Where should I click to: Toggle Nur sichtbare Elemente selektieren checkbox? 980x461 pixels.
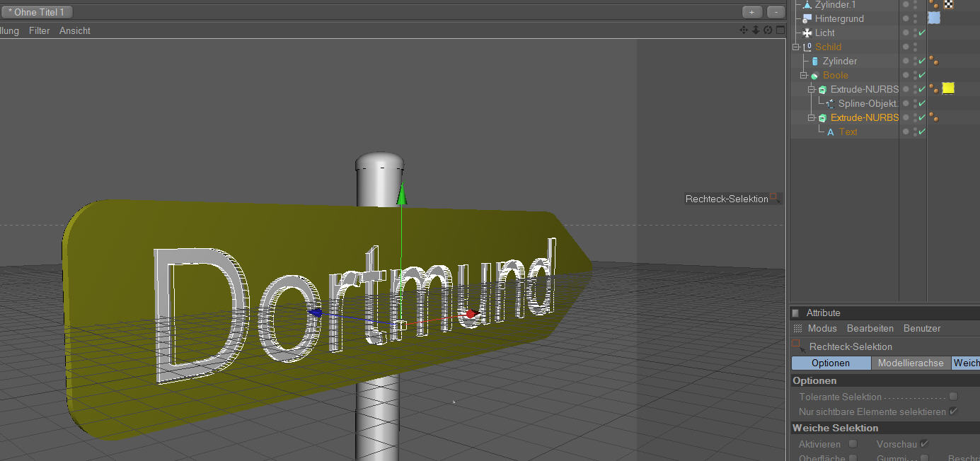coord(953,411)
